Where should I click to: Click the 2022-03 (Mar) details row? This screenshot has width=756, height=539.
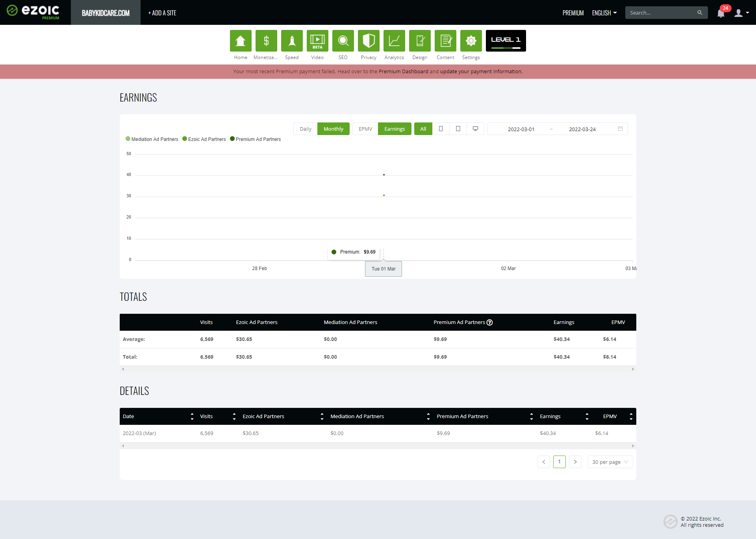(x=378, y=433)
